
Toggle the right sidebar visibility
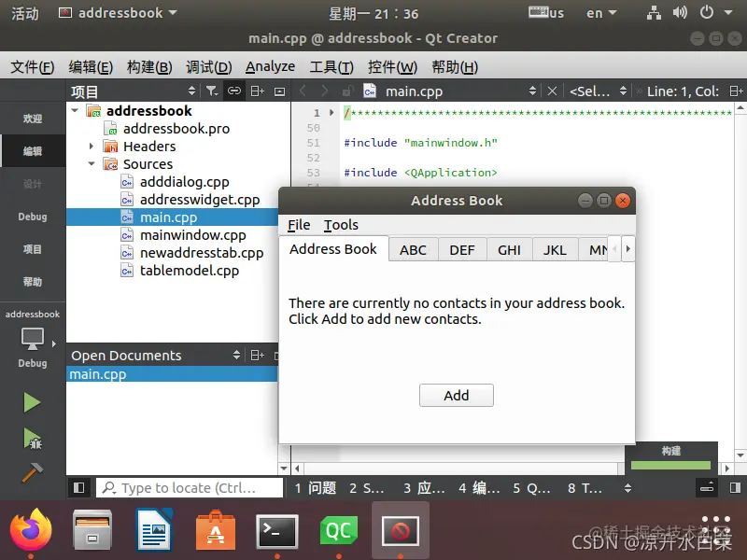(x=735, y=487)
